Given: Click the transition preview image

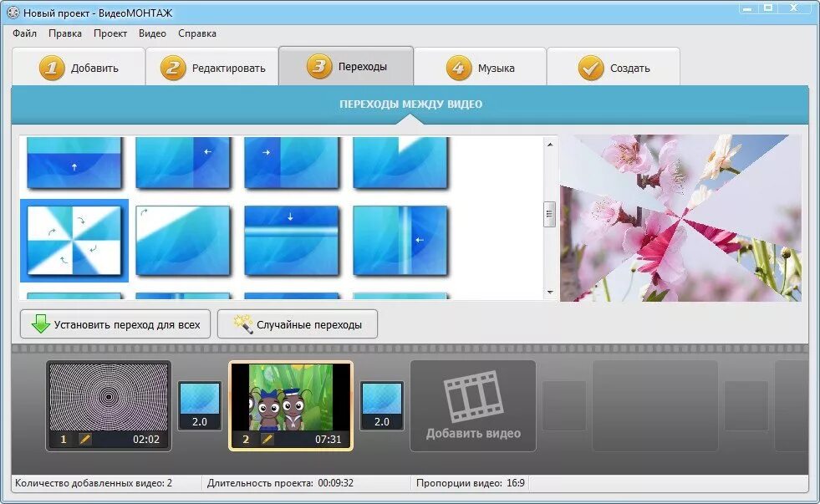Looking at the screenshot, I should [x=680, y=218].
